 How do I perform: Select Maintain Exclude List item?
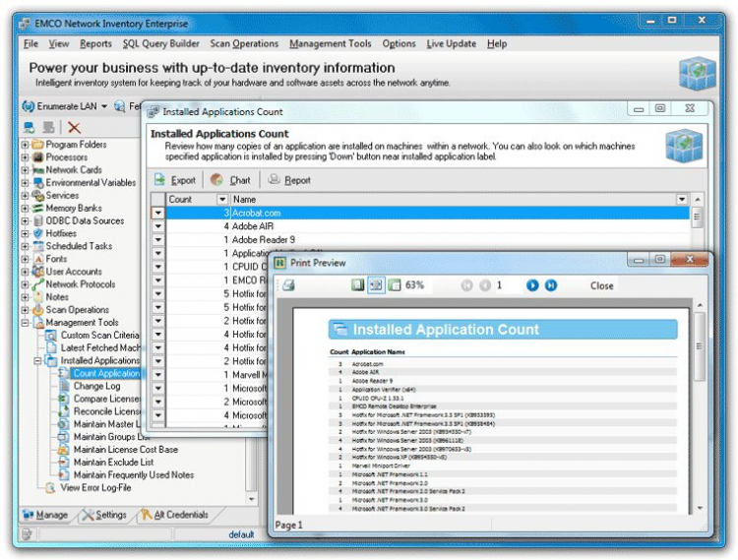pyautogui.click(x=113, y=463)
